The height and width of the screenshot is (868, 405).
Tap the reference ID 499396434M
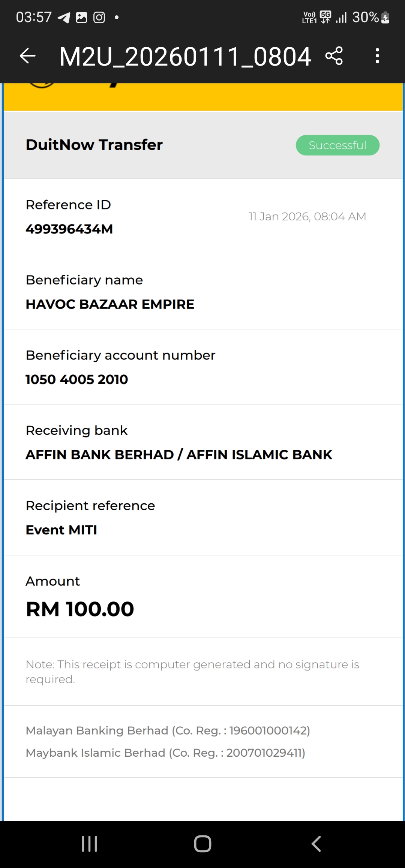click(x=69, y=229)
